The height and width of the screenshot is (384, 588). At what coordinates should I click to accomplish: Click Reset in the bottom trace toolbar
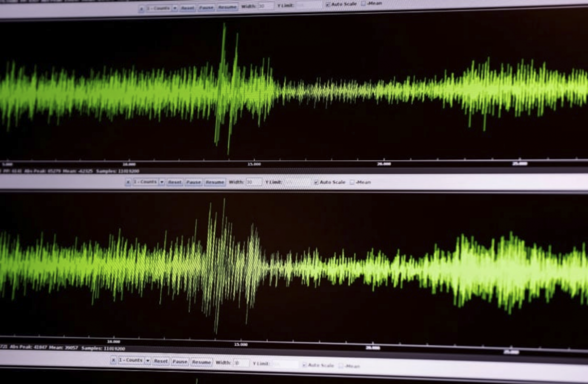pos(161,361)
